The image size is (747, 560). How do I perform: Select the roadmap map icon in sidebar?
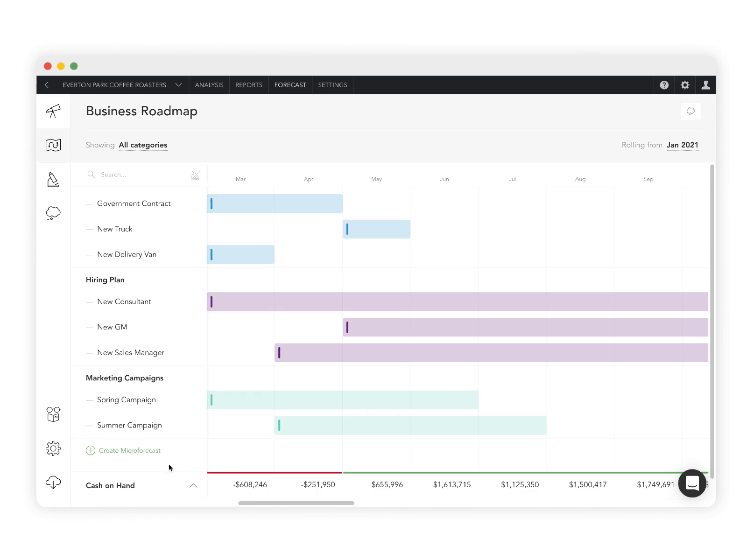click(53, 145)
